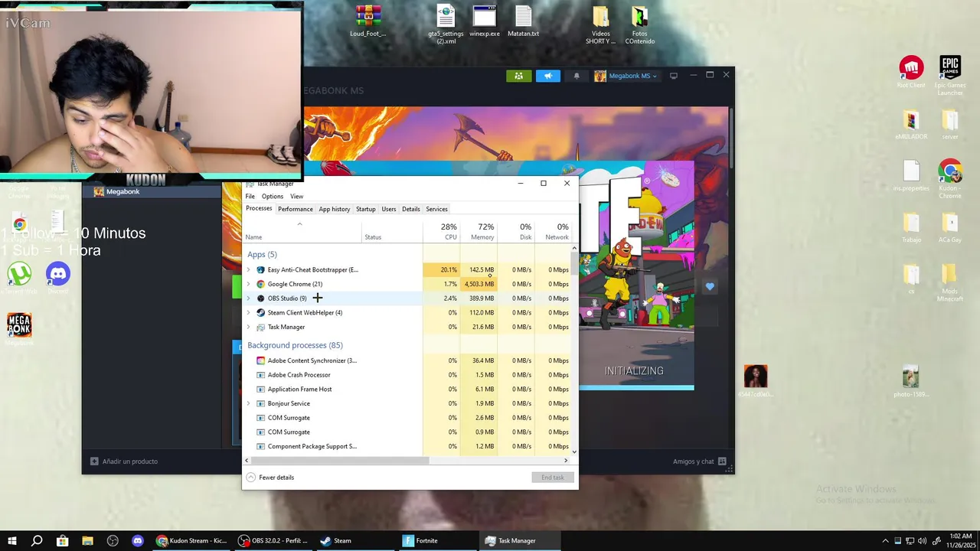Expand Easy Anti-Cheat Bootstrapper process row

tap(248, 270)
